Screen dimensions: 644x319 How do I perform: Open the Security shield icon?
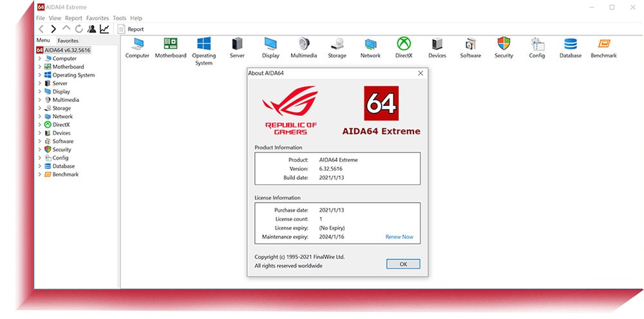504,44
